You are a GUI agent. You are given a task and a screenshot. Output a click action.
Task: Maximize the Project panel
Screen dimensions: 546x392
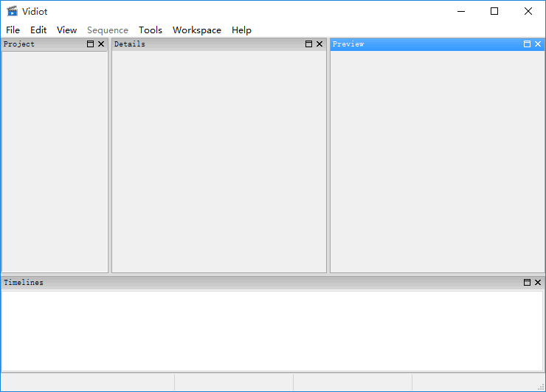pyautogui.click(x=90, y=44)
